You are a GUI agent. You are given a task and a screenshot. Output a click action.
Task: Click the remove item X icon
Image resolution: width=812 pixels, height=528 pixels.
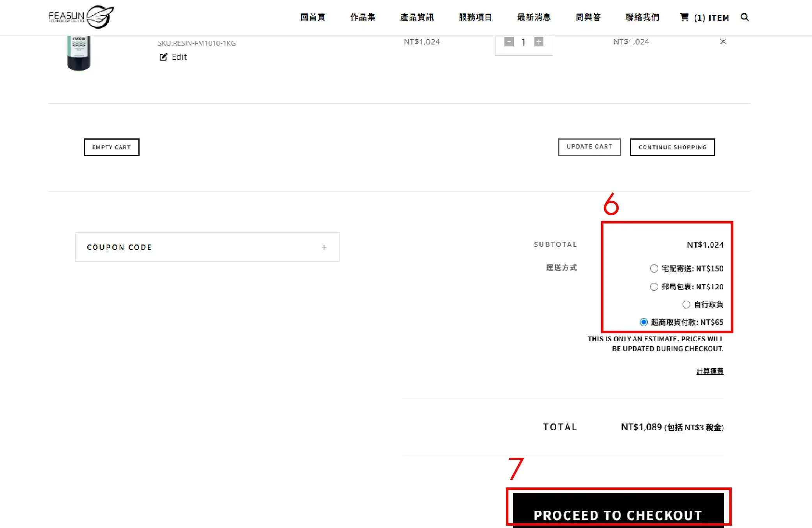723,41
